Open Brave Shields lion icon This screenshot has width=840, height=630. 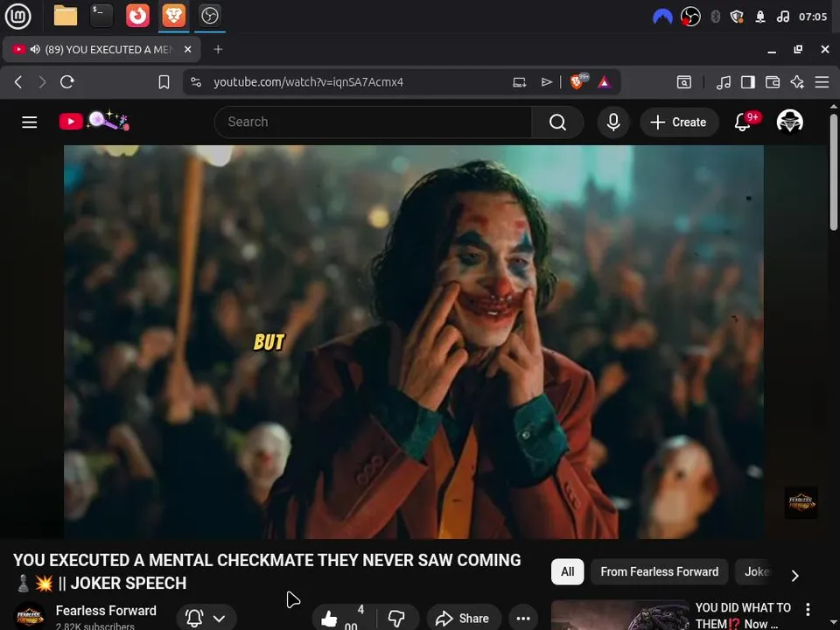(x=577, y=81)
